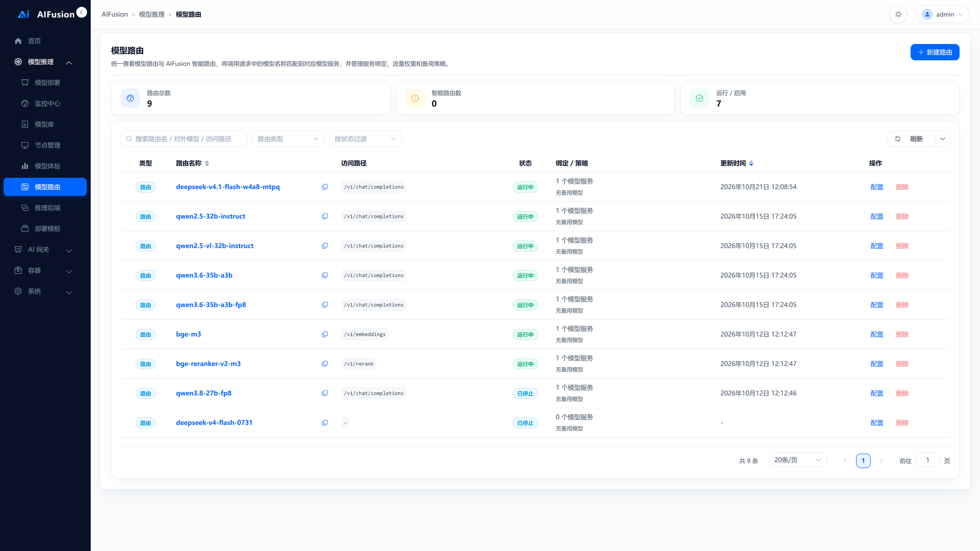Select page 1 in pagination
The width and height of the screenshot is (980, 551).
[863, 461]
